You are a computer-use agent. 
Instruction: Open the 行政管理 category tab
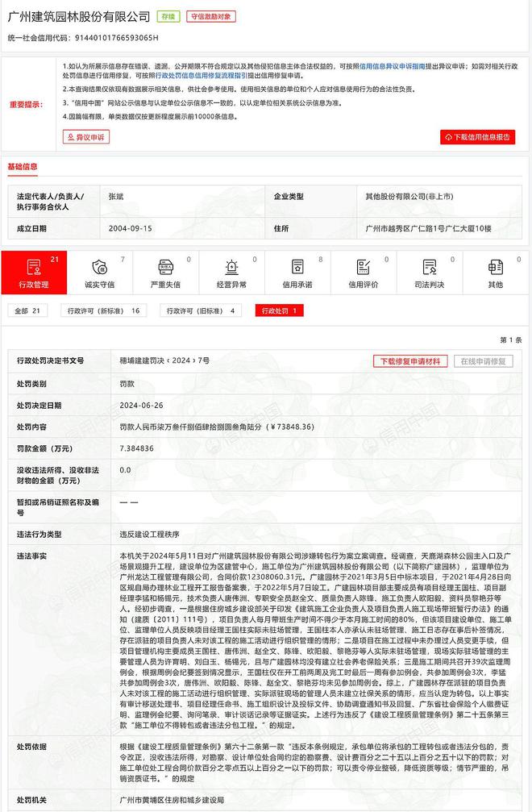pos(34,273)
